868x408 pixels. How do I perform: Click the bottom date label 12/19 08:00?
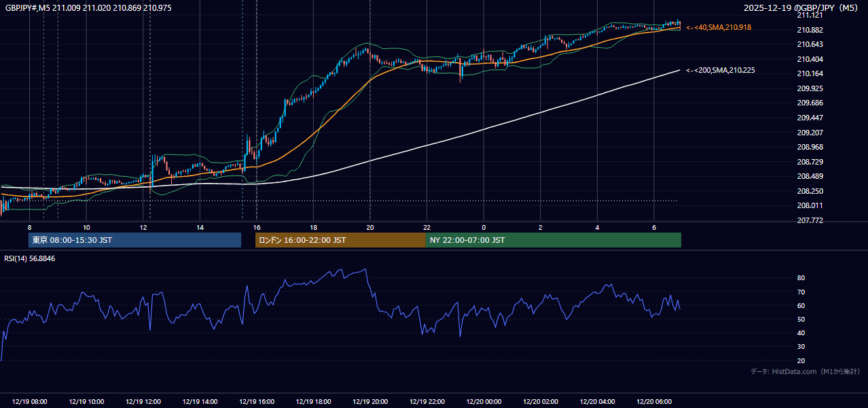tap(29, 402)
